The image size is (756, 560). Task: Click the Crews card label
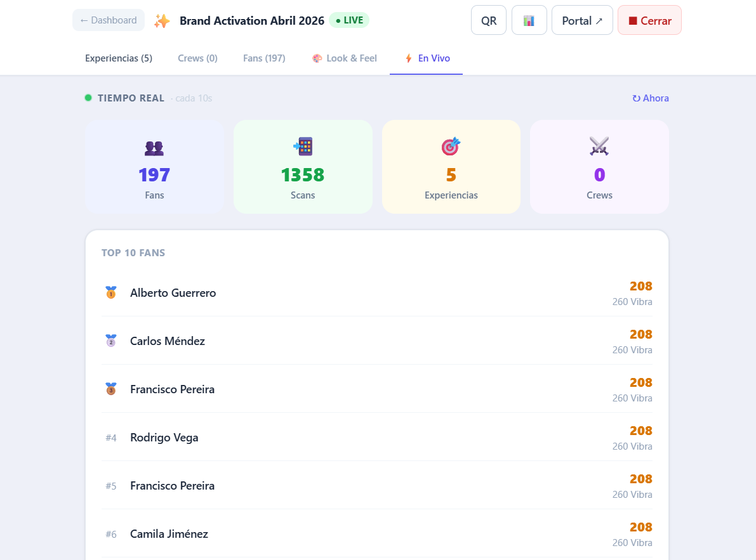click(x=599, y=195)
